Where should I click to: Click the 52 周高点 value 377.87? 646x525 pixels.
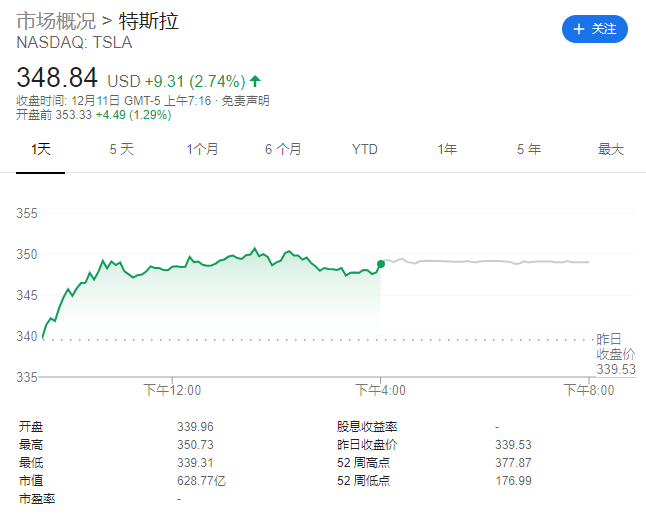513,463
